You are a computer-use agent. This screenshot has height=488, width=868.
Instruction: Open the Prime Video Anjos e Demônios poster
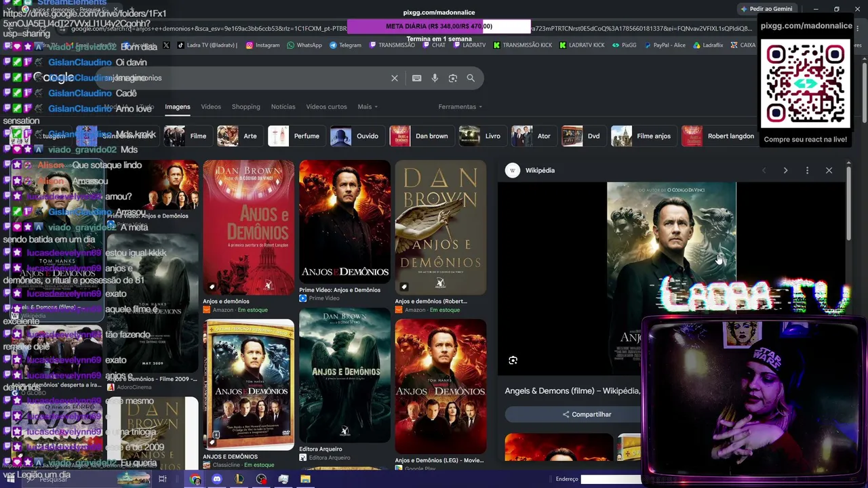tap(344, 222)
